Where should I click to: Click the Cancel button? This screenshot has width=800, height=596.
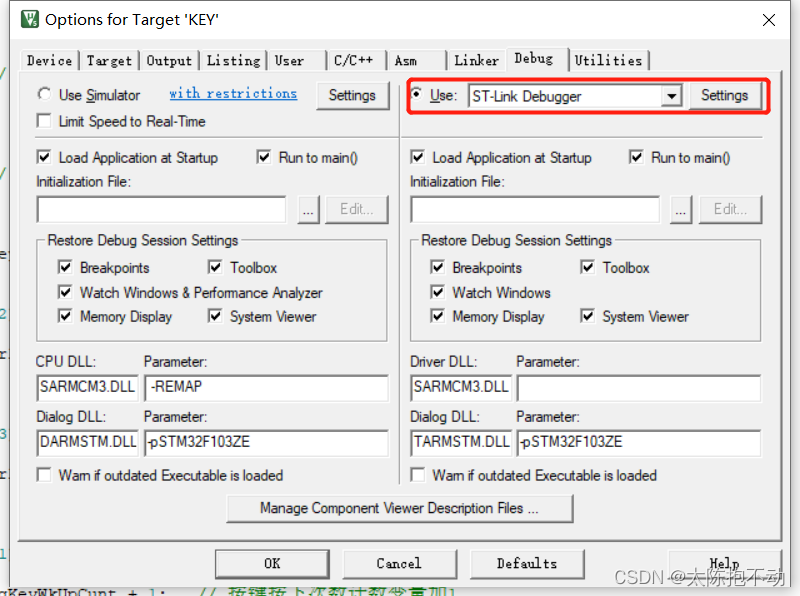(x=399, y=564)
